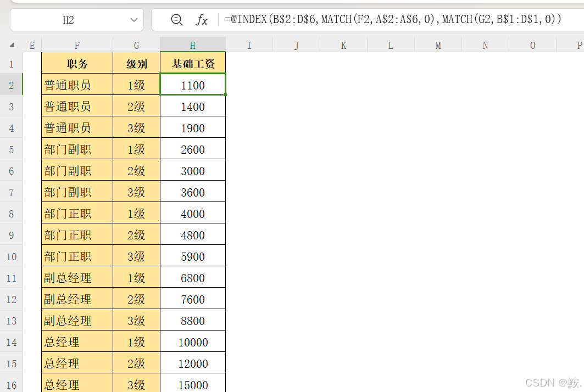Select the cell with value 4000

click(193, 213)
